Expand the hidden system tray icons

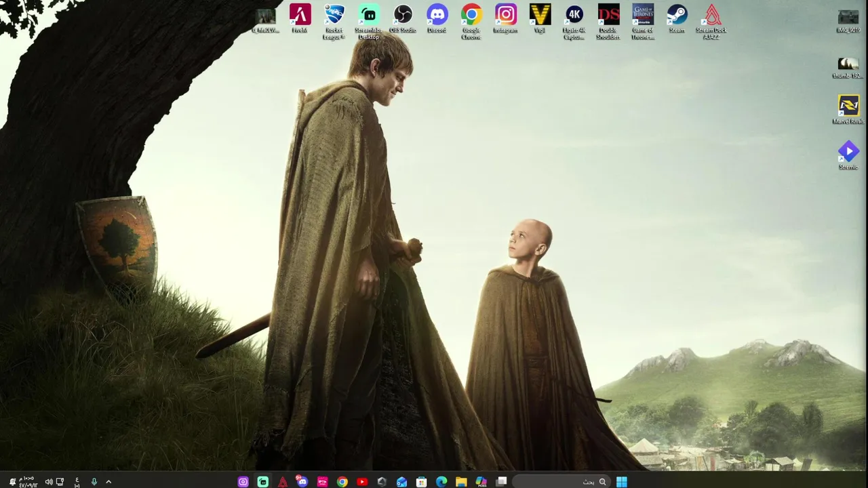pyautogui.click(x=108, y=482)
